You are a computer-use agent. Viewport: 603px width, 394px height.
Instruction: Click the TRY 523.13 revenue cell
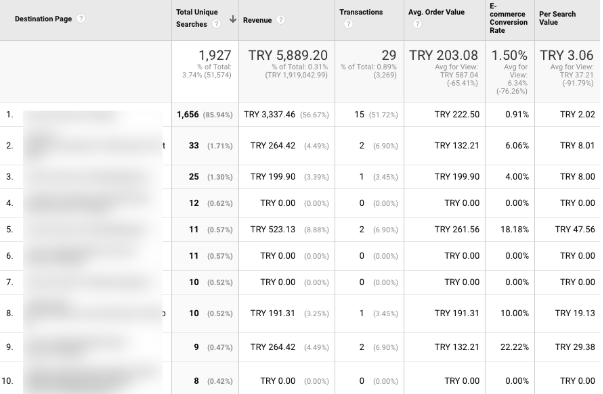pos(273,229)
